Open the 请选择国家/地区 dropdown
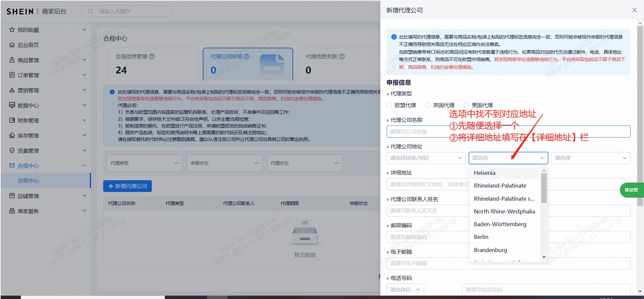 click(x=426, y=158)
